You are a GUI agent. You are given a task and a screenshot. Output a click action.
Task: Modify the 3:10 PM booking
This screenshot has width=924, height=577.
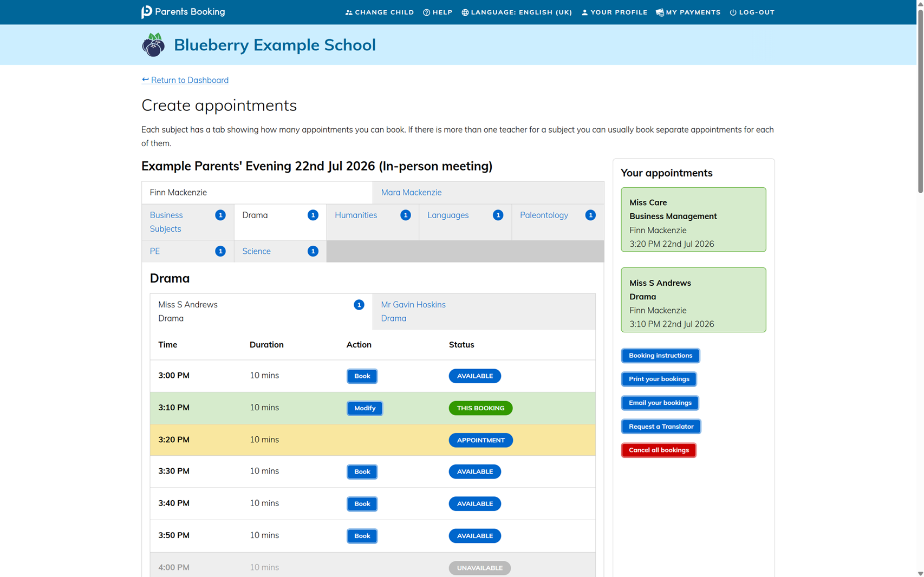coord(365,408)
